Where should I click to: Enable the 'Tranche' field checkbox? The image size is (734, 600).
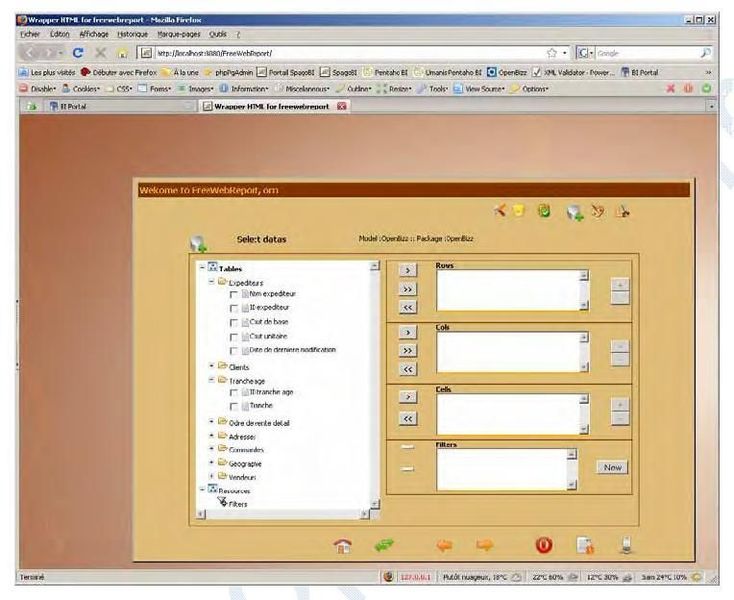[x=234, y=406]
